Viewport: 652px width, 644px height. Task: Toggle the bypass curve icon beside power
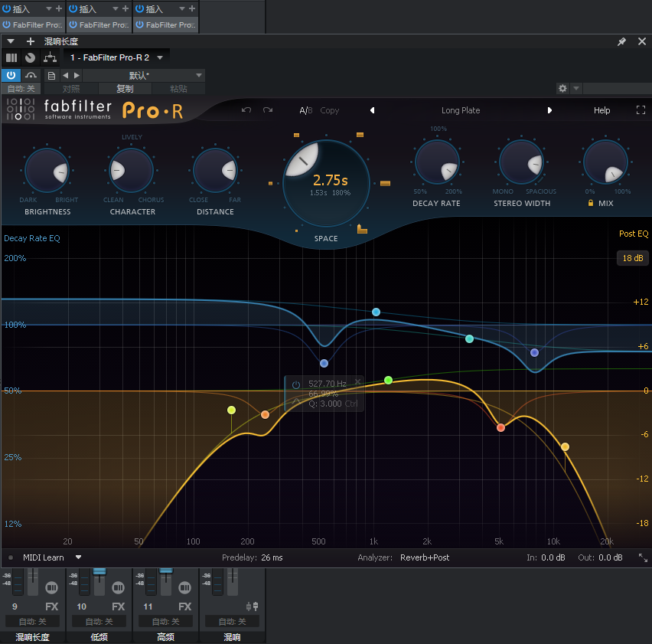(31, 75)
